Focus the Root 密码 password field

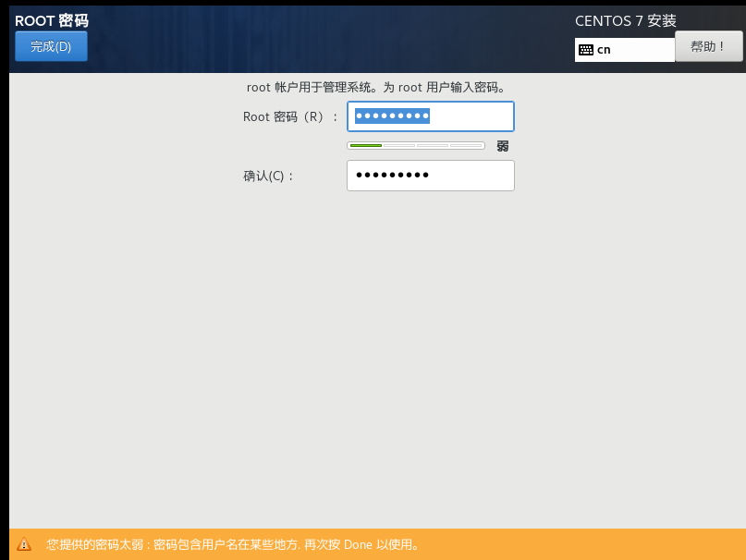click(431, 116)
